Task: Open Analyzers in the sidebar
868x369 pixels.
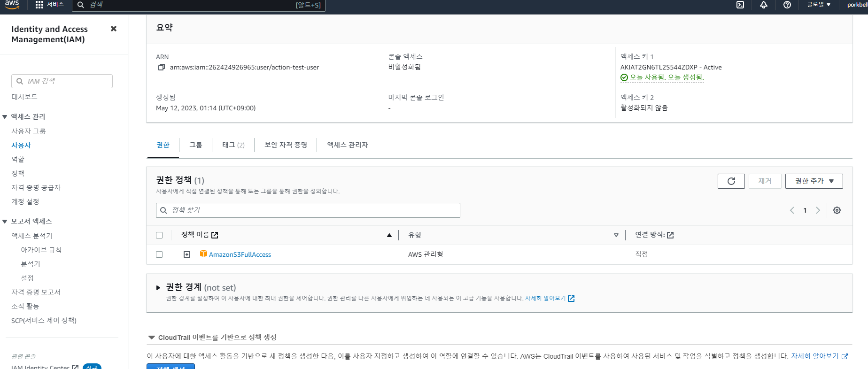Action: click(x=31, y=264)
